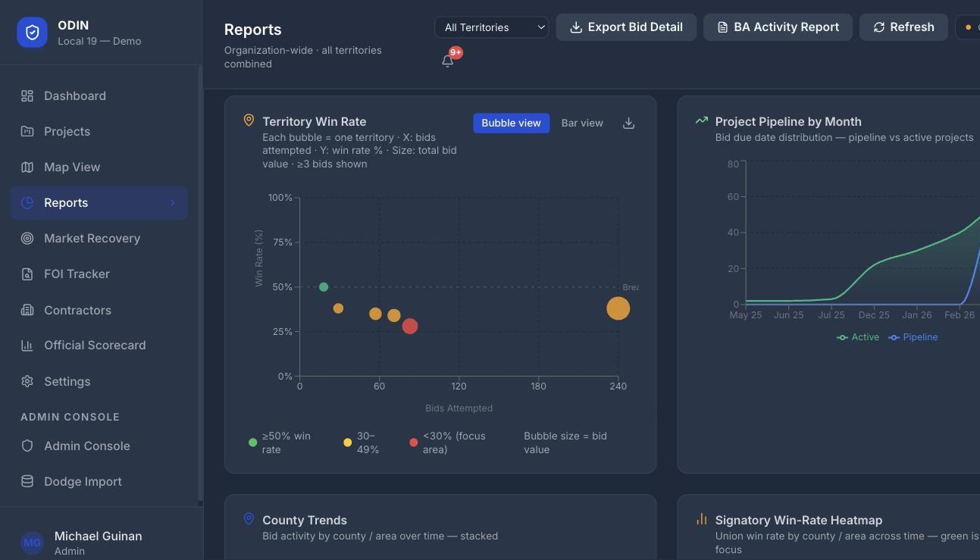This screenshot has height=560, width=980.
Task: Click the Admin Console shield icon
Action: coord(27,446)
